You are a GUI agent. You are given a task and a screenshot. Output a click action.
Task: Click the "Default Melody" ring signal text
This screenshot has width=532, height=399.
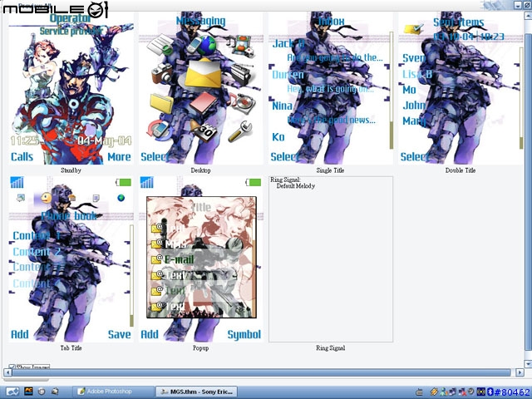coord(296,186)
